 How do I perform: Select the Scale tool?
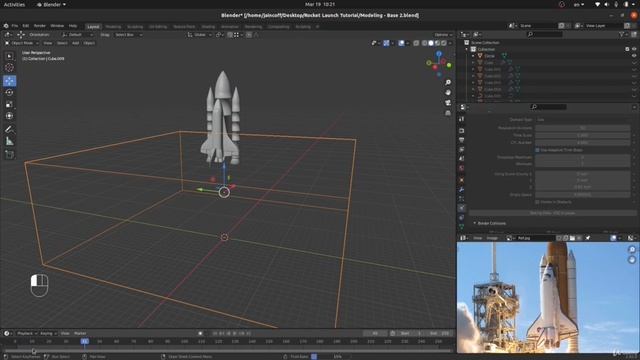click(x=9, y=104)
